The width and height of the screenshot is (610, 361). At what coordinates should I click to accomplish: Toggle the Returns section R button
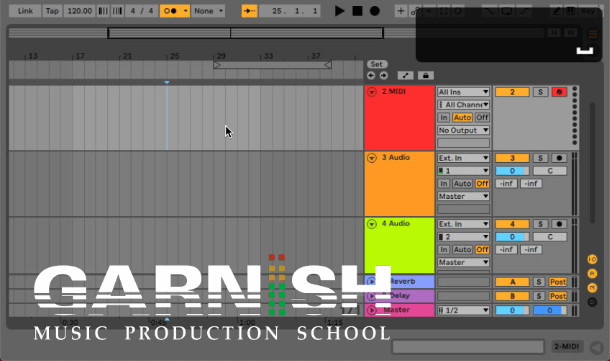pos(592,273)
